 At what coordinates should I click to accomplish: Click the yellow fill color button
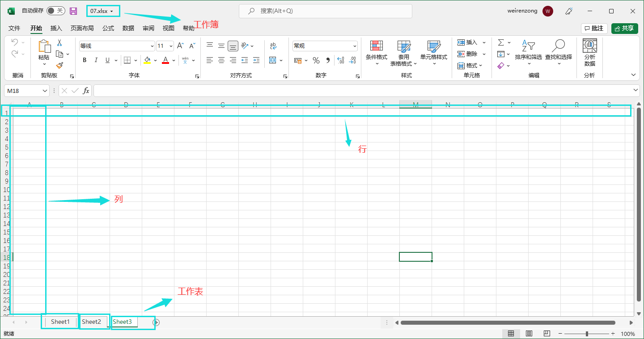[x=147, y=60]
